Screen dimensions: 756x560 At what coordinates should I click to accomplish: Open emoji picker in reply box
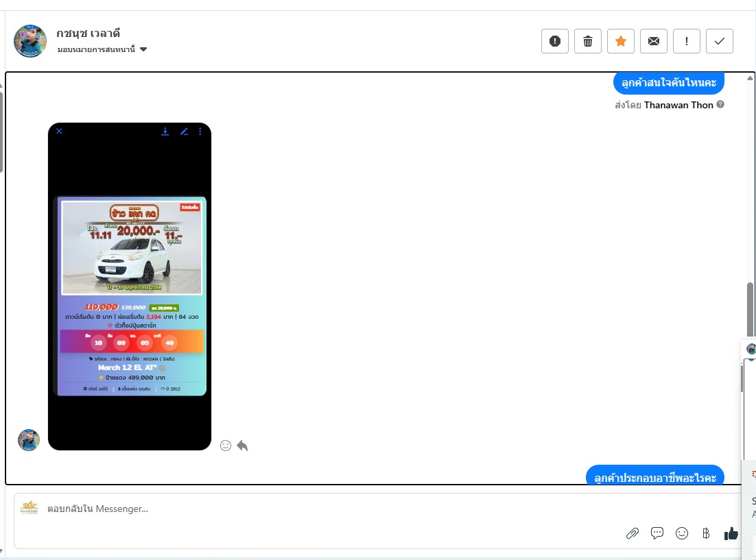click(x=682, y=533)
